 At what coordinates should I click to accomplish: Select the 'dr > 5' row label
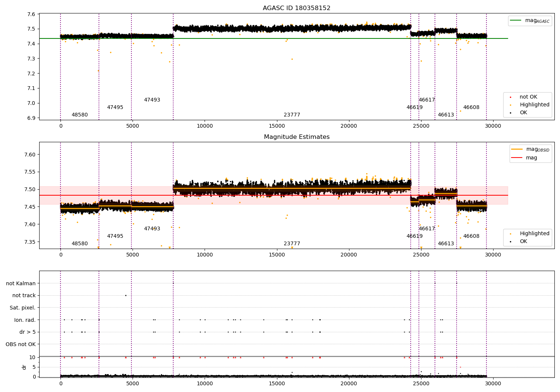(x=27, y=332)
